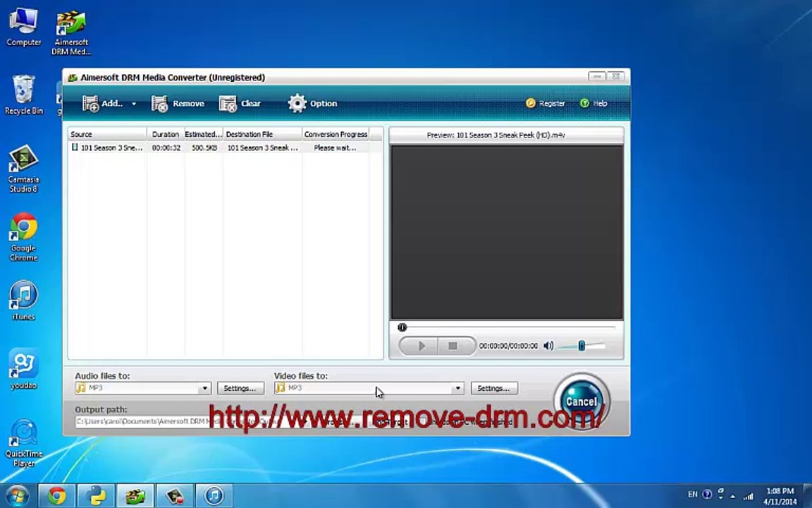Click the Aimersoft converter taskbar icon

(135, 496)
